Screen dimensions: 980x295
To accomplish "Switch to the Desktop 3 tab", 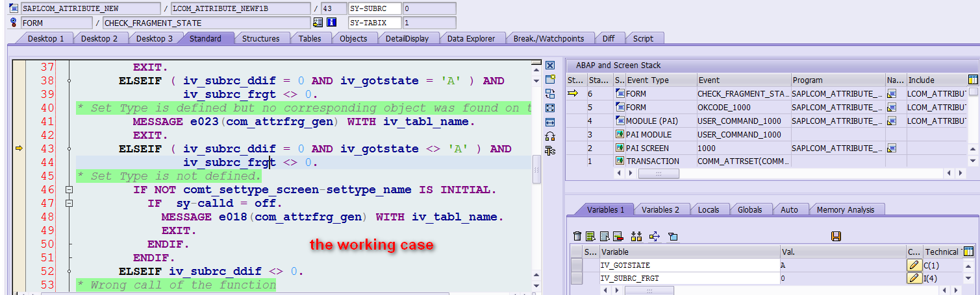I will pyautogui.click(x=155, y=38).
